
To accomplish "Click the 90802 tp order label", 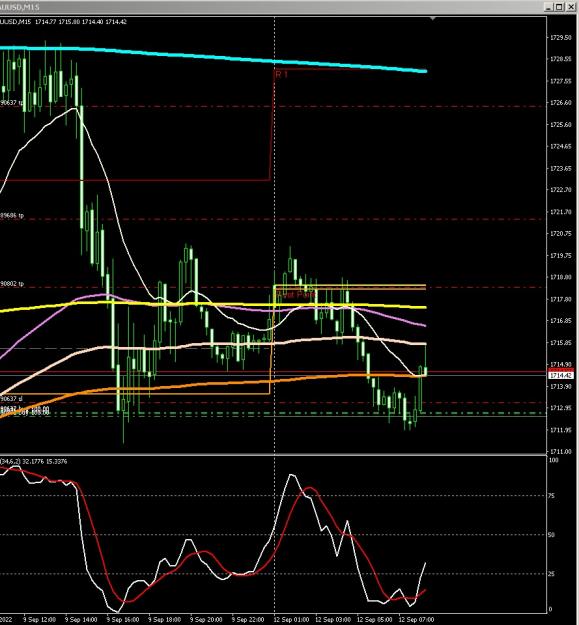I will [x=12, y=284].
